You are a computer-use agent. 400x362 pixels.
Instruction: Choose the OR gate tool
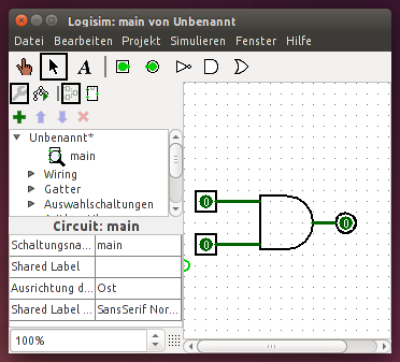[241, 67]
